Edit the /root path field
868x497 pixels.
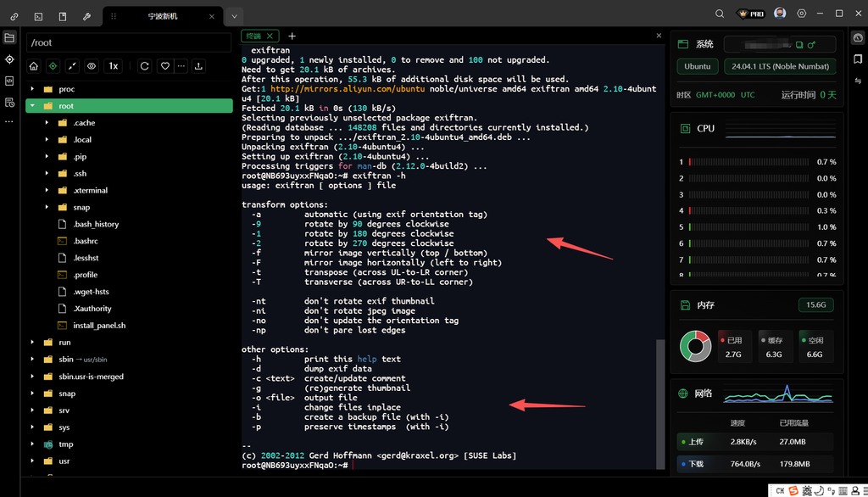[x=129, y=42]
